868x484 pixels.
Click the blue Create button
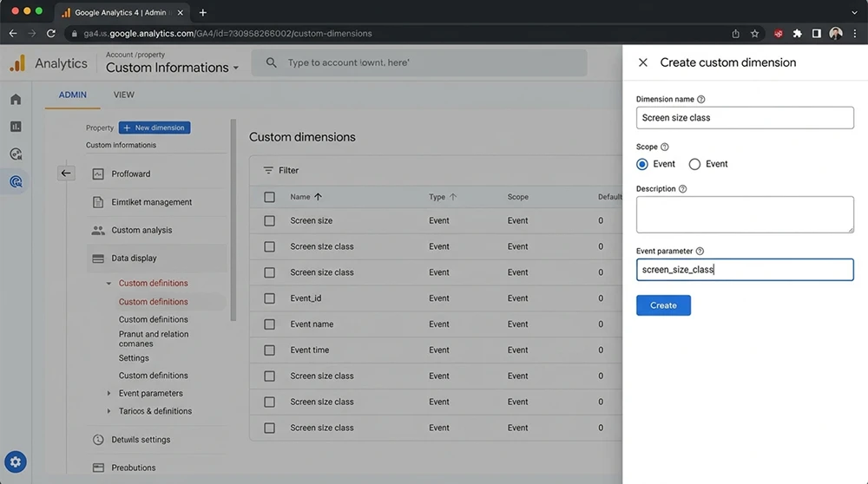663,305
